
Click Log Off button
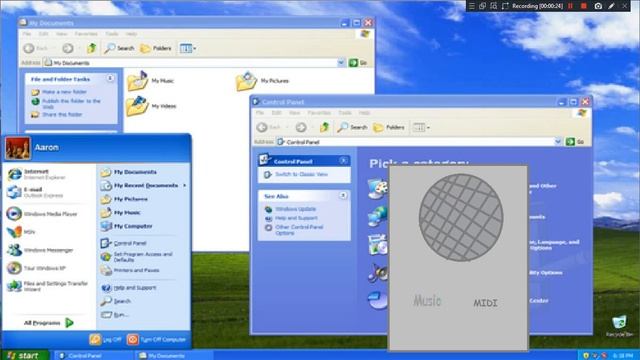[106, 340]
